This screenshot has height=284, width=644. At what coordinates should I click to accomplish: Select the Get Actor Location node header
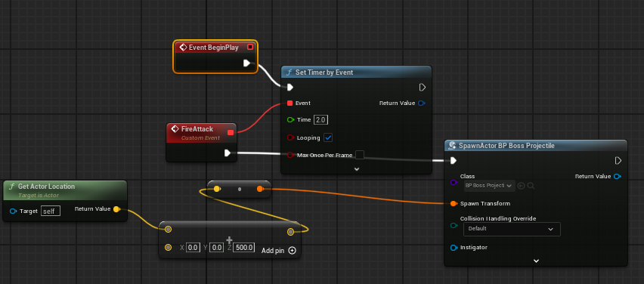tap(65, 190)
